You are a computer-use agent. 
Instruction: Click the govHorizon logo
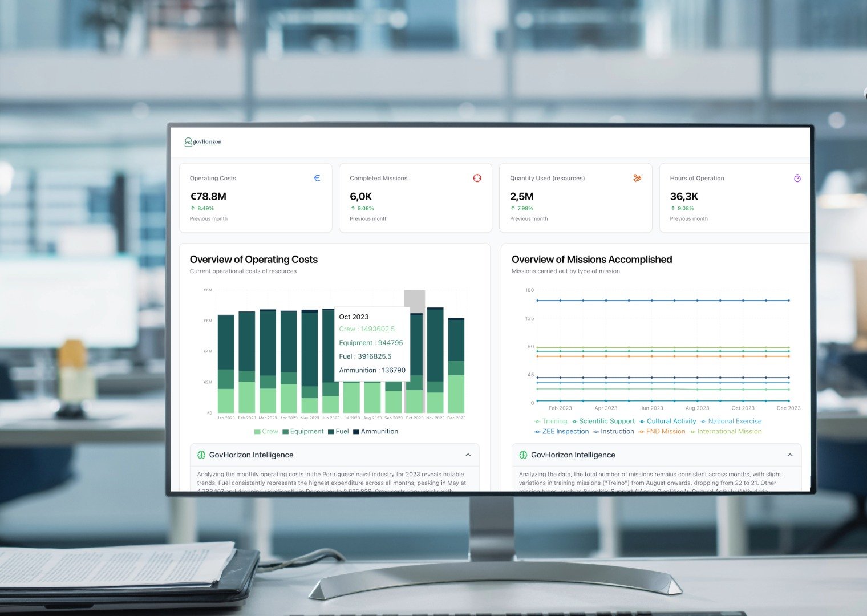(x=202, y=142)
